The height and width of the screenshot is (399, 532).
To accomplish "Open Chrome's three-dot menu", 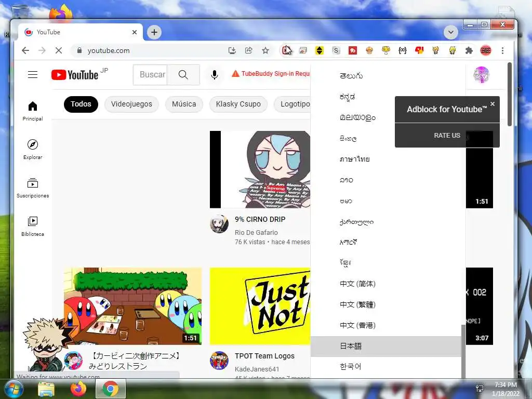I will click(x=502, y=50).
